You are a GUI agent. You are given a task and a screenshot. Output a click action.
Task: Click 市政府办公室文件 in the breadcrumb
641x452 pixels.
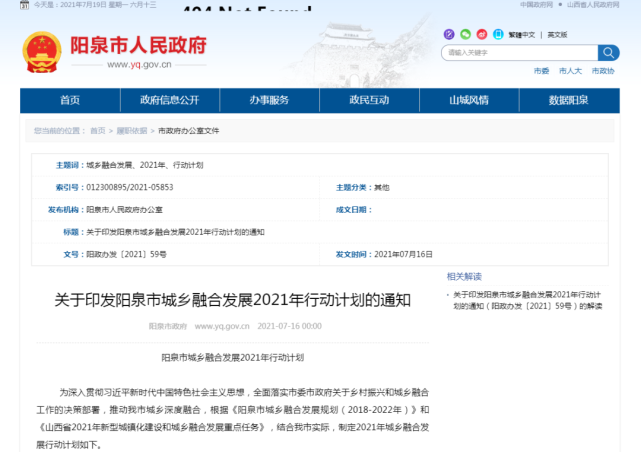coord(188,131)
